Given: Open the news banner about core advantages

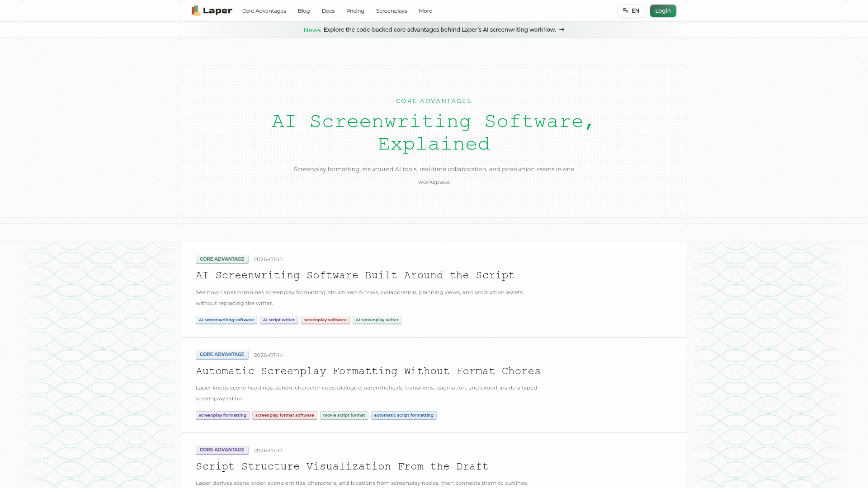Looking at the screenshot, I should pyautogui.click(x=434, y=30).
